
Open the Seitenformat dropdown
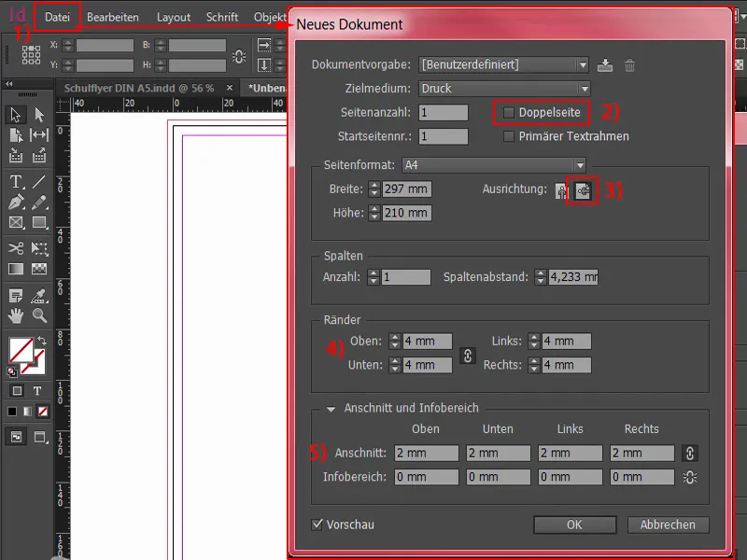(494, 165)
